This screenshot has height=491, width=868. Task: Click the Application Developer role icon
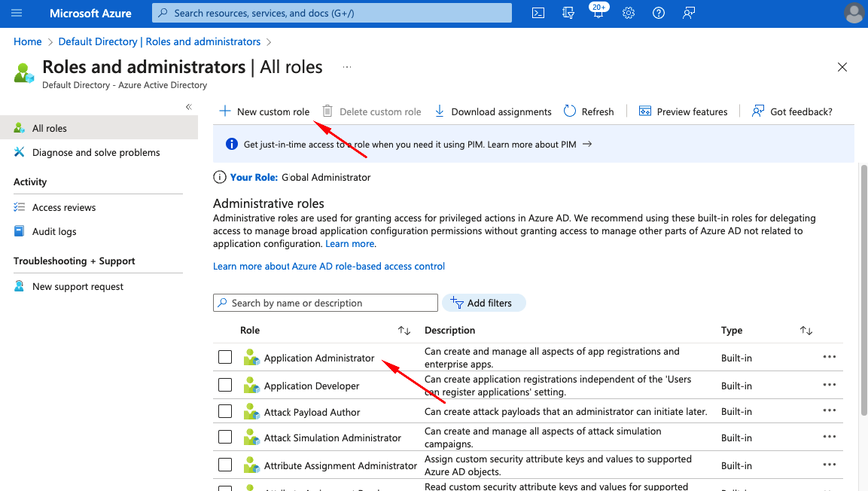[x=251, y=385]
